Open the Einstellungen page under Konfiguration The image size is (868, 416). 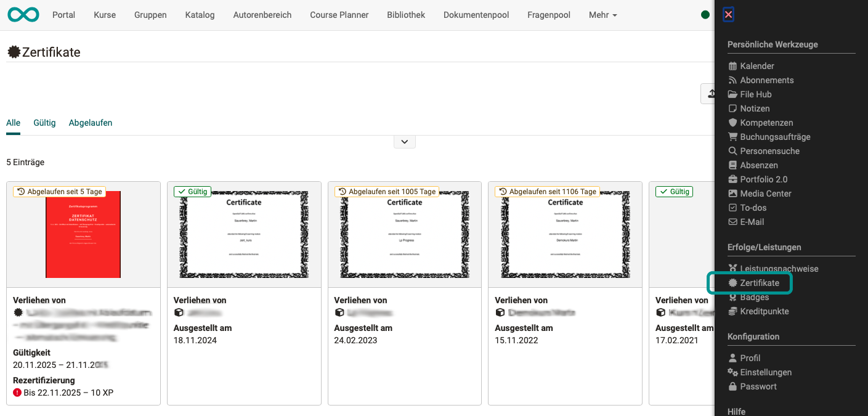pyautogui.click(x=765, y=372)
